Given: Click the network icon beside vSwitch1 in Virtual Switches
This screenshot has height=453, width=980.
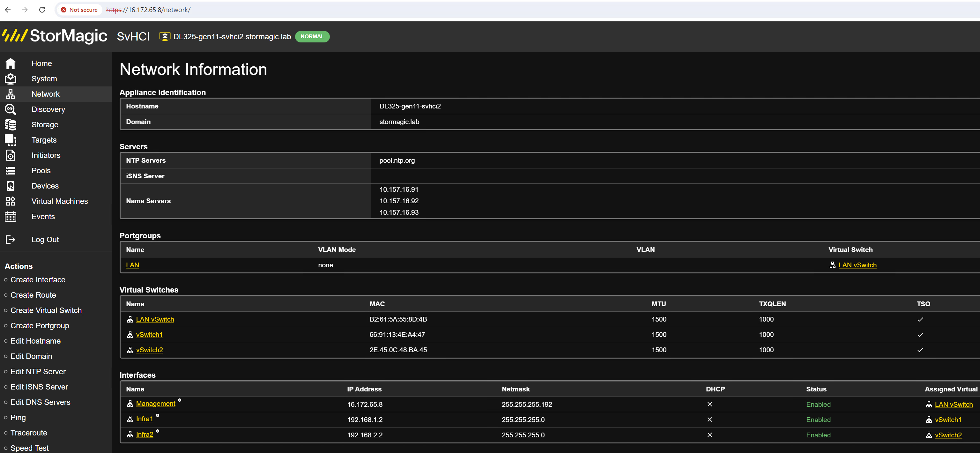Looking at the screenshot, I should pyautogui.click(x=130, y=335).
